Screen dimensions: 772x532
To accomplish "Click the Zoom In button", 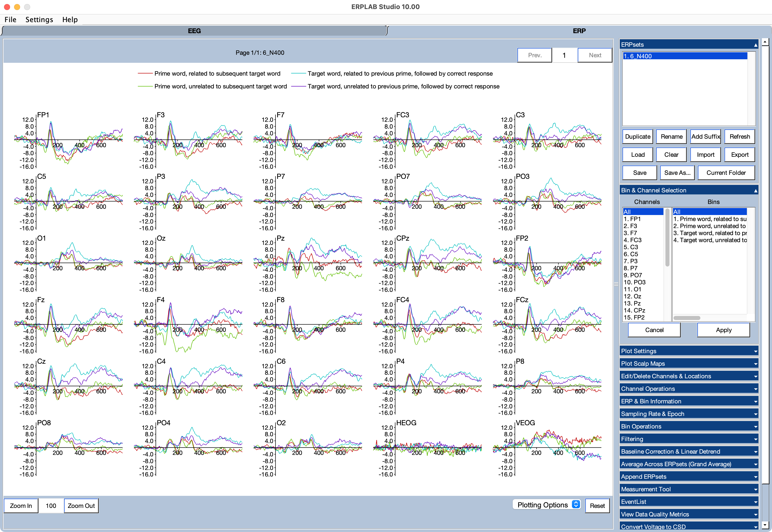I will (x=21, y=506).
